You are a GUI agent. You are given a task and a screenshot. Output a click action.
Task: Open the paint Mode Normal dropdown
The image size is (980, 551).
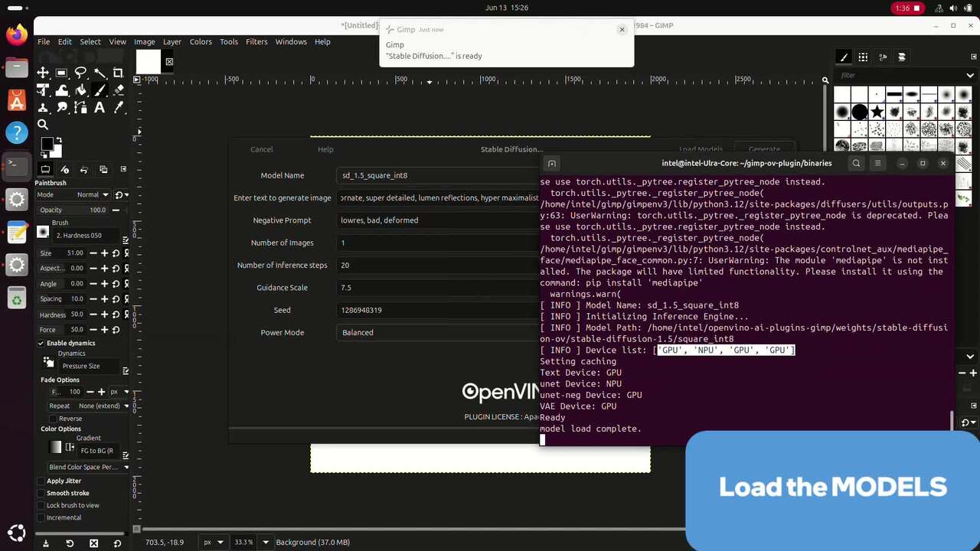(x=93, y=194)
